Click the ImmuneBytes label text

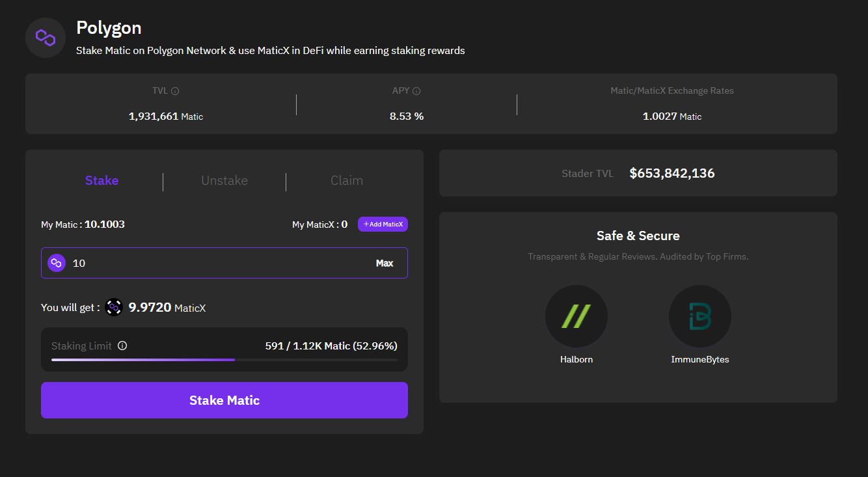coord(700,359)
